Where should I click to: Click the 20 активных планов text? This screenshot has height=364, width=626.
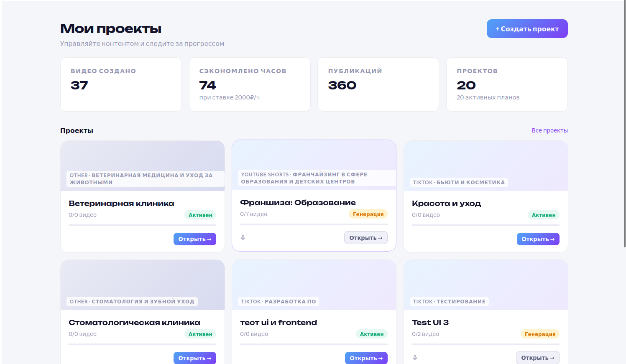[488, 97]
